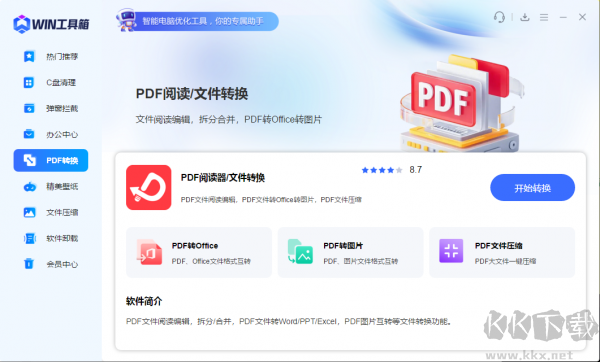This screenshot has height=362, width=600.
Task: Click the 软件简介 heading
Action: tap(144, 301)
